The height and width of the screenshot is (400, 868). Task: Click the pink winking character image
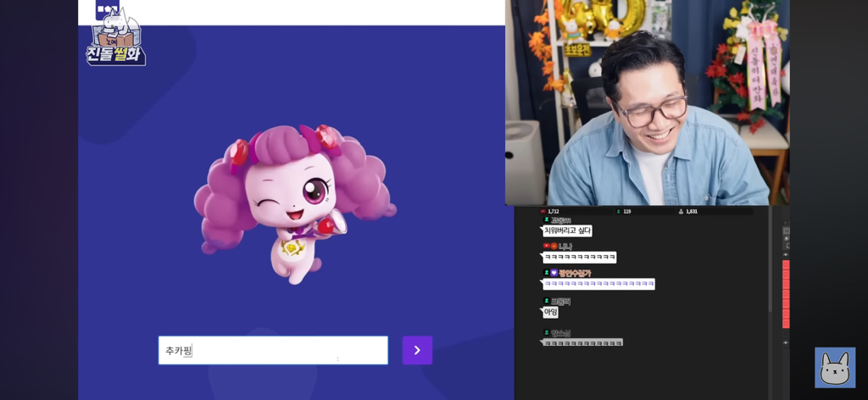tap(295, 204)
